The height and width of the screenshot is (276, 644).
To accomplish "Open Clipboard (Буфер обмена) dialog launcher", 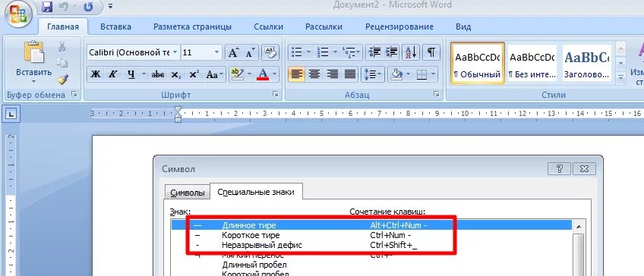I will (x=74, y=94).
